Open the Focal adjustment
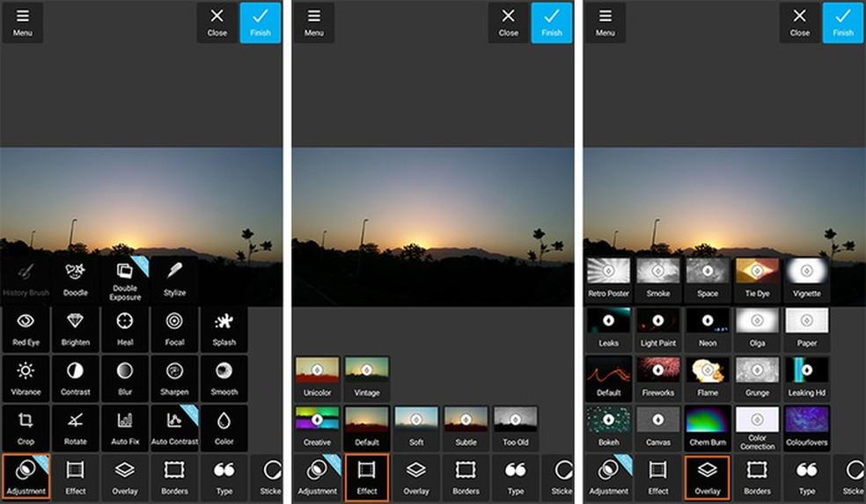Viewport: 866px width, 504px height. pos(174,330)
